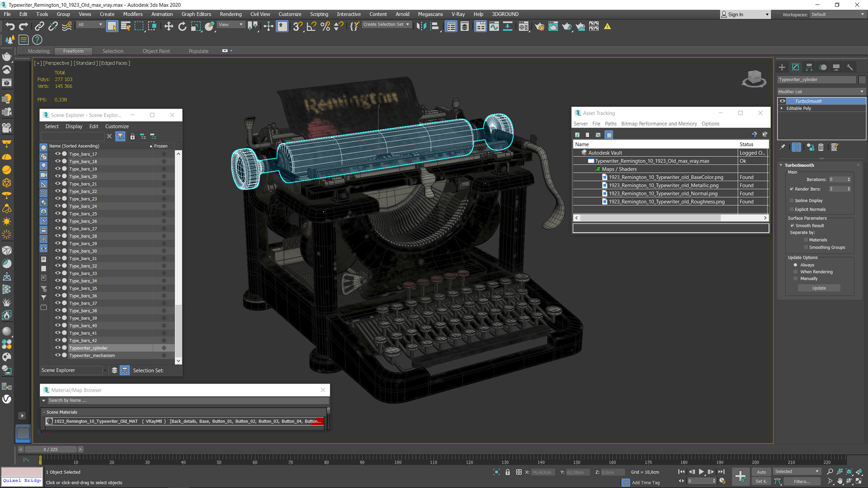Play the animation

tap(701, 472)
